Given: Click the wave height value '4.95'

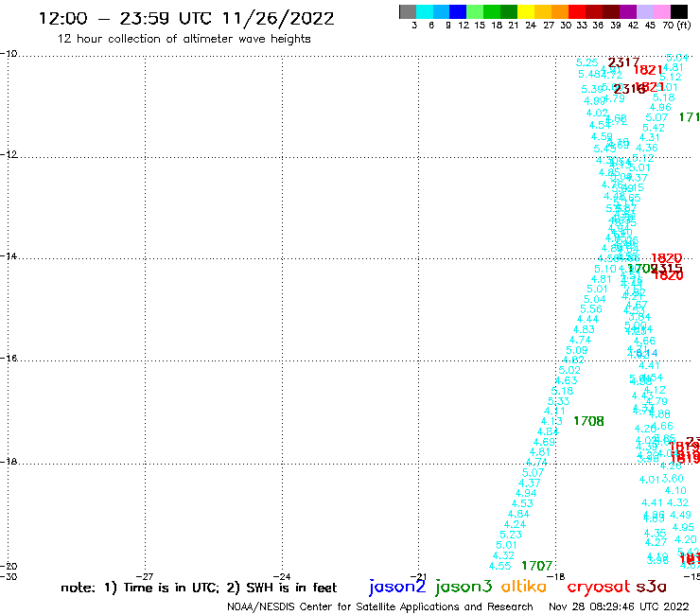Looking at the screenshot, I should coord(683,527).
